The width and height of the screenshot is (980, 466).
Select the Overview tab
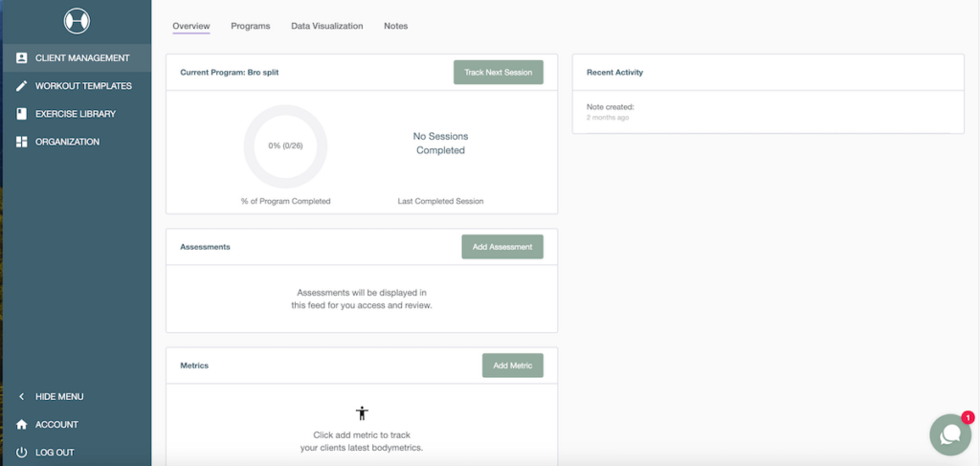tap(190, 26)
